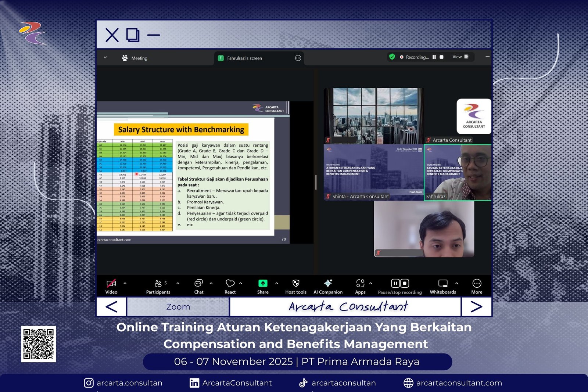Select the Fahrulrazi's screen tab
588x392 pixels.
tap(244, 58)
